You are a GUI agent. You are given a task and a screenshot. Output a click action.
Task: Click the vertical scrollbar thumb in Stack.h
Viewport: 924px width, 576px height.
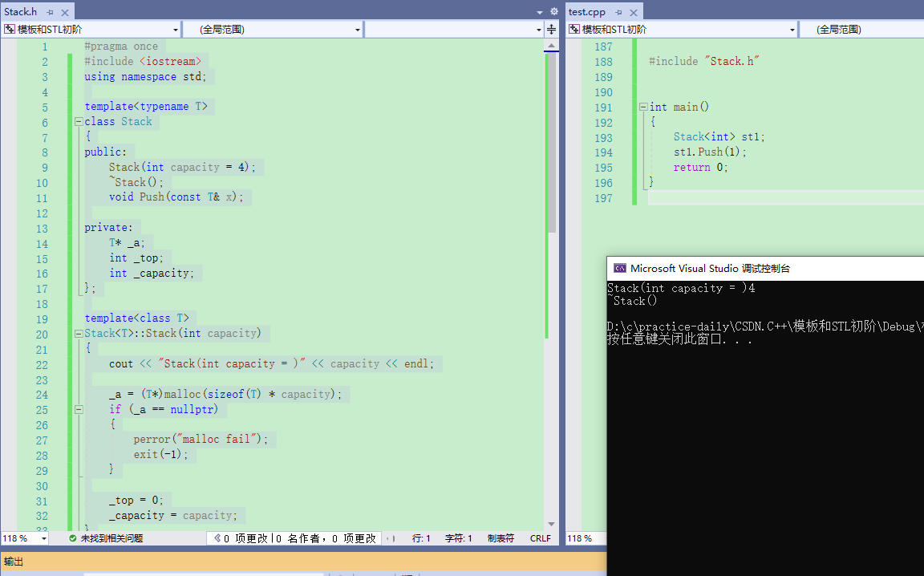click(552, 141)
